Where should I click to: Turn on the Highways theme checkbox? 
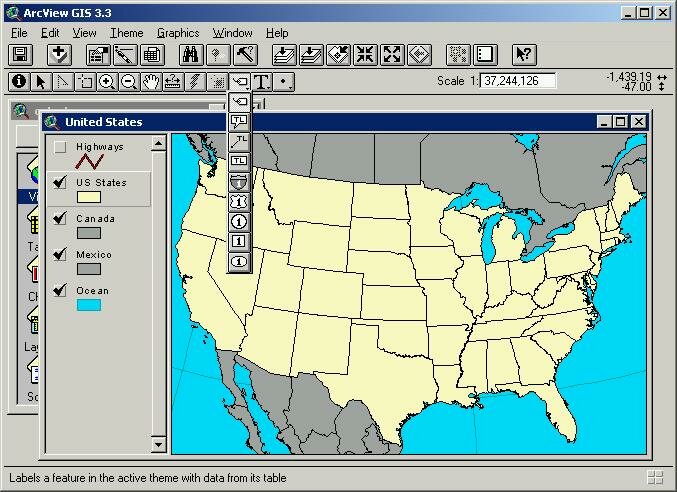(x=60, y=147)
